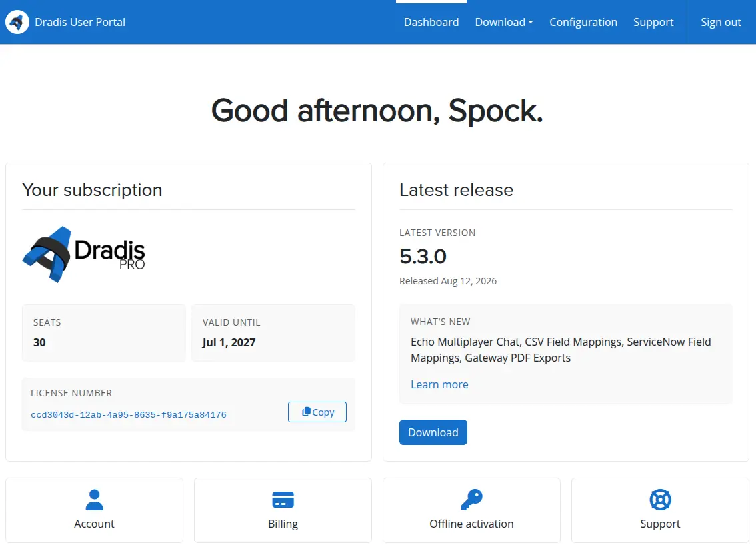
Task: Click the Account person icon
Action: click(x=94, y=500)
